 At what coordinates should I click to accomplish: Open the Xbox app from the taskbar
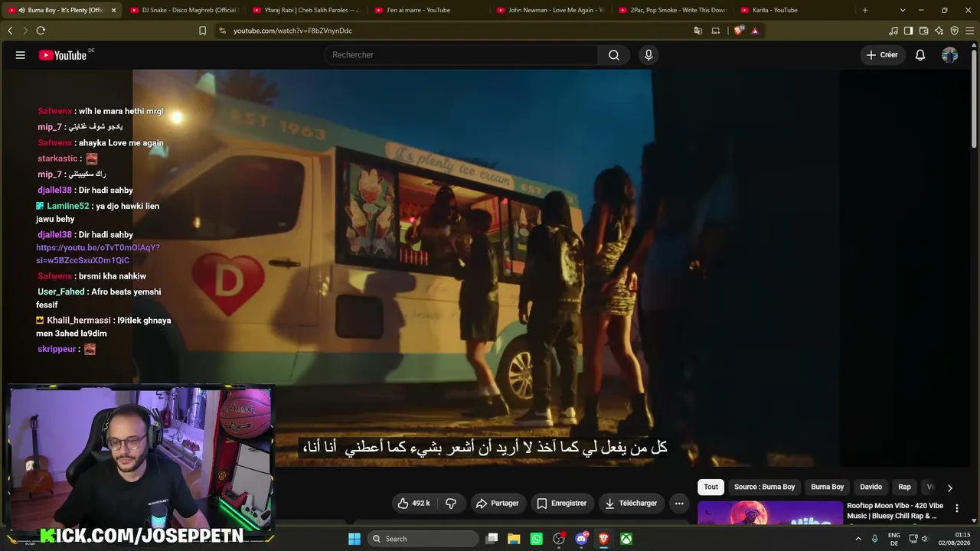coord(626,539)
